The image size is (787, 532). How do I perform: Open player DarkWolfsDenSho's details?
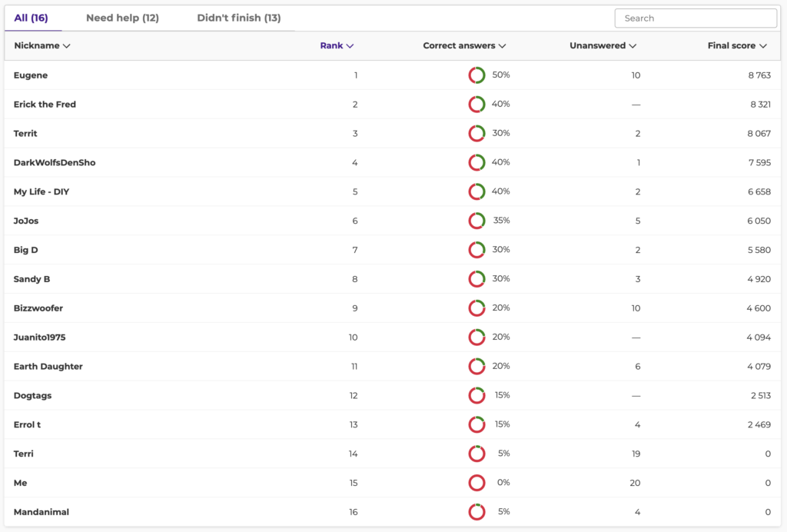tap(55, 163)
